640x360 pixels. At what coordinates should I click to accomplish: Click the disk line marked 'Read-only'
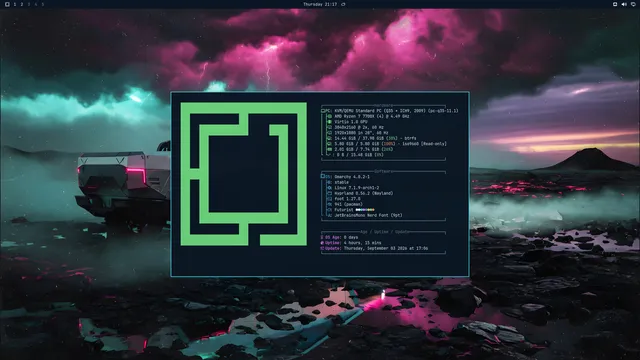click(x=391, y=144)
